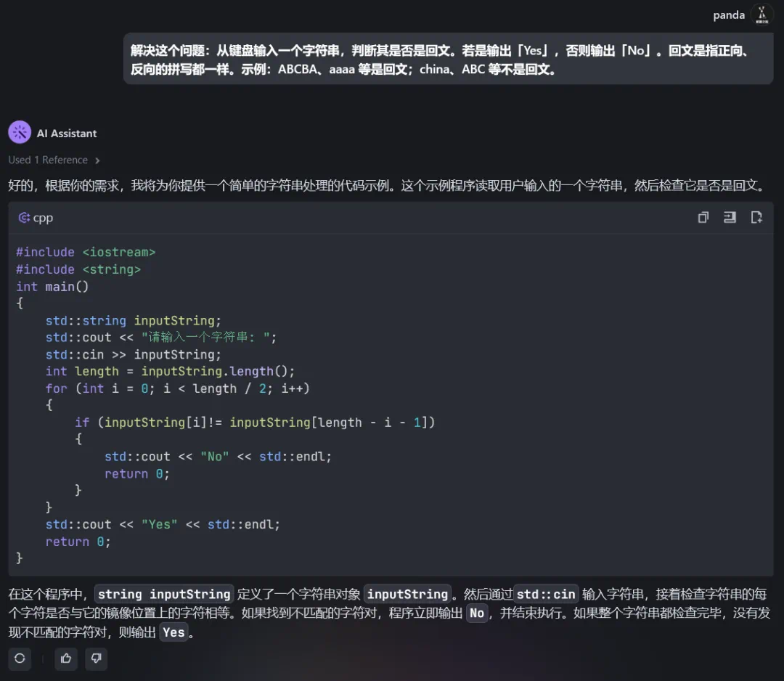
Task: Click the purple AI Assistant logo icon
Action: [x=20, y=133]
